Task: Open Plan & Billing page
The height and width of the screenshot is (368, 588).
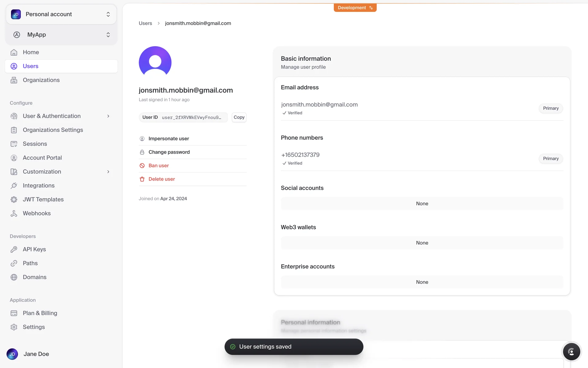Action: pos(40,313)
